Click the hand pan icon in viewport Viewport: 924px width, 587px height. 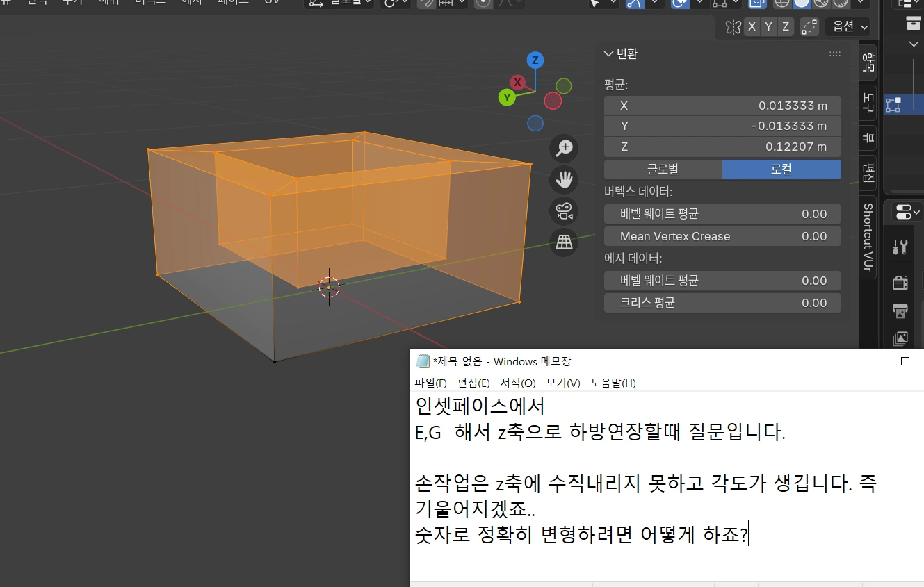[x=564, y=180]
